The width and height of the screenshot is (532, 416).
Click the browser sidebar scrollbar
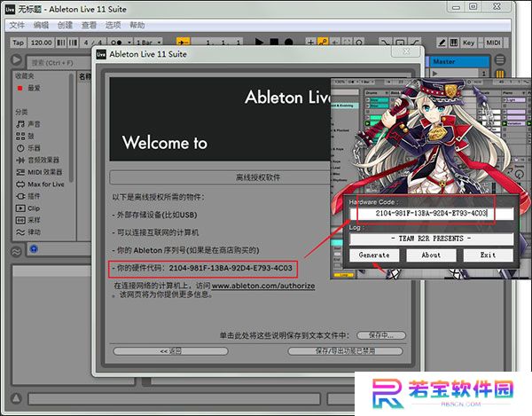(x=71, y=127)
